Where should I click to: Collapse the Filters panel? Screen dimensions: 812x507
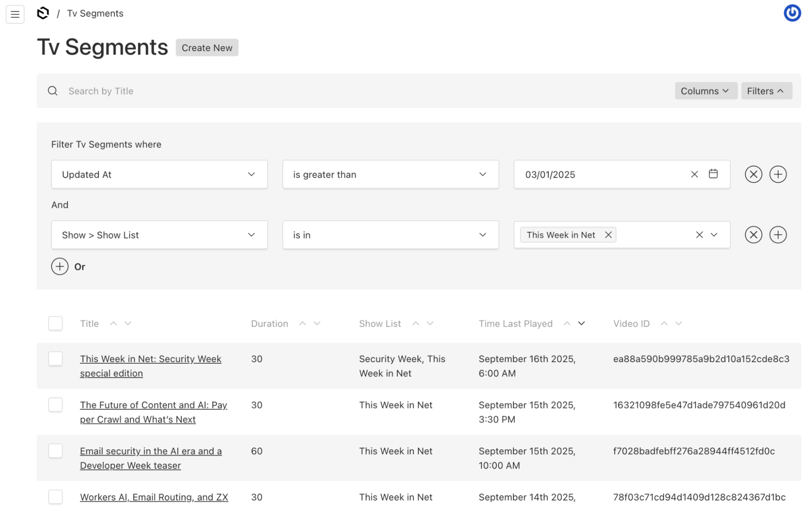point(766,91)
